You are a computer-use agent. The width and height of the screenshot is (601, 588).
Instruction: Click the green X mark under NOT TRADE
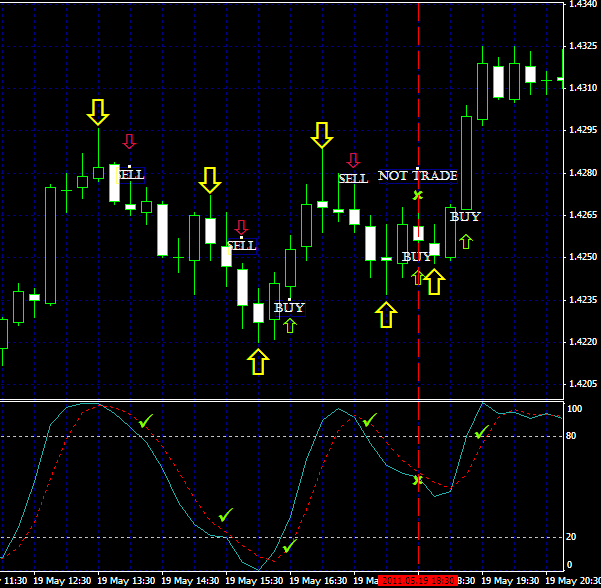[418, 195]
